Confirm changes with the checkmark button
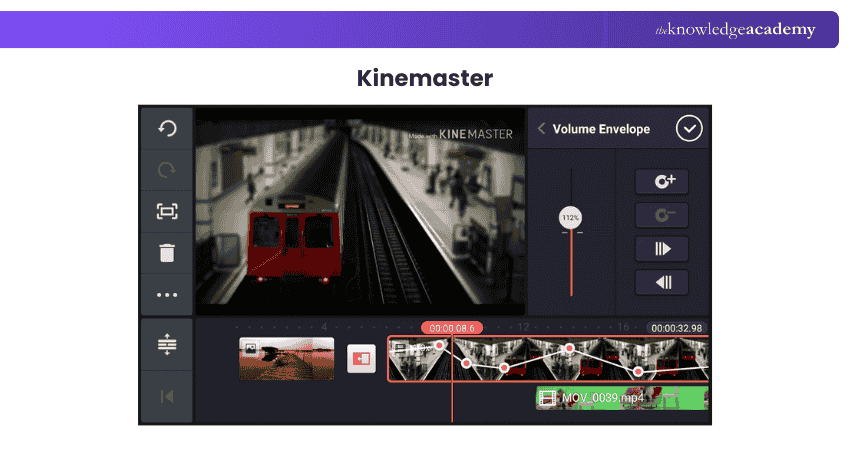 pos(689,128)
